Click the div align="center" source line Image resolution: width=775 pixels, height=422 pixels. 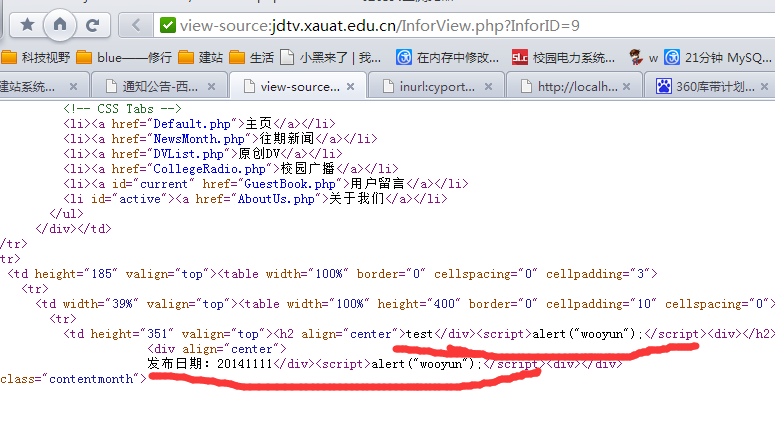[217, 349]
